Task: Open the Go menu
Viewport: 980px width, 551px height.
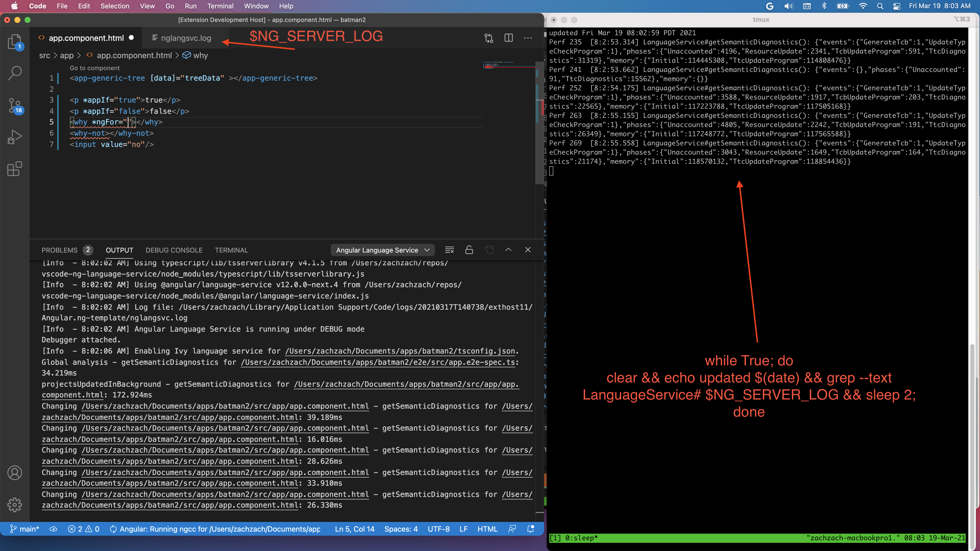Action: (x=170, y=6)
